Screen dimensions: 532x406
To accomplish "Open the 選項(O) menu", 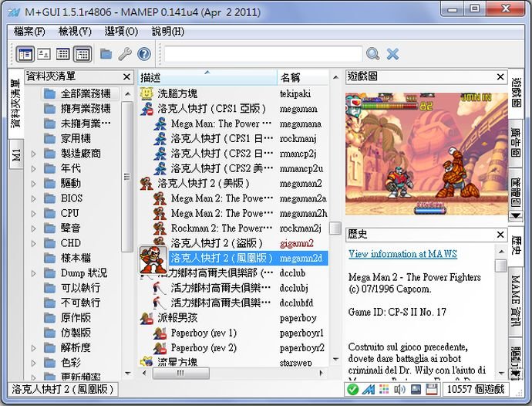I will coord(121,32).
